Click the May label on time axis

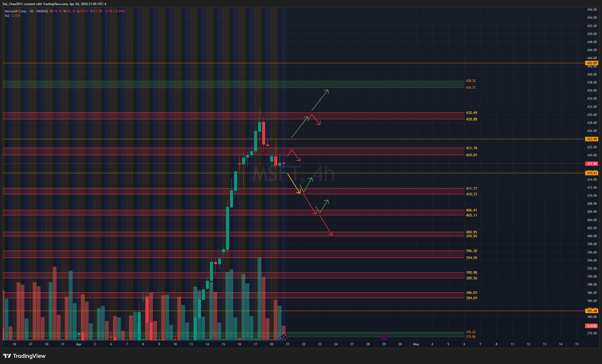click(416, 344)
